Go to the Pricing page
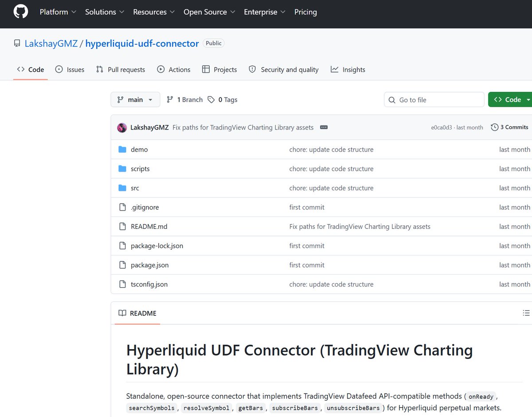 click(305, 12)
